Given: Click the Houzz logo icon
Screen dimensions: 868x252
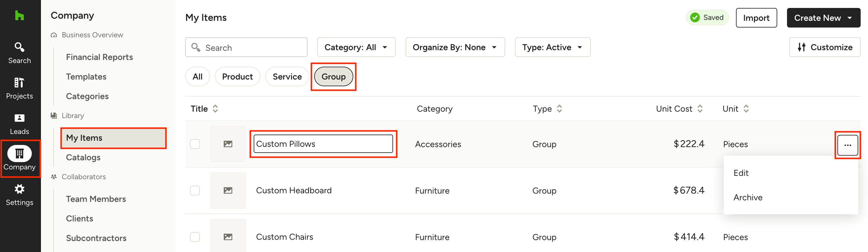Looking at the screenshot, I should tap(20, 16).
